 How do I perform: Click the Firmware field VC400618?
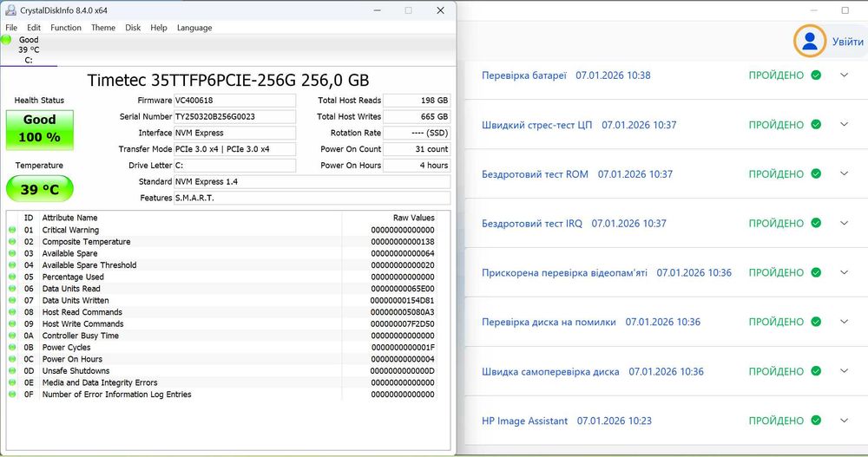pyautogui.click(x=234, y=101)
